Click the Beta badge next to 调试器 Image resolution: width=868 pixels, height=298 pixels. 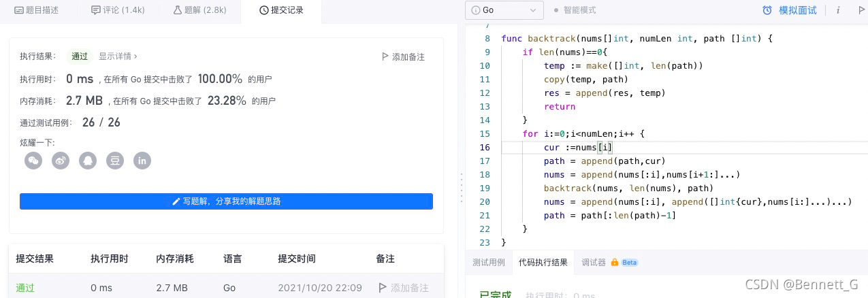point(629,262)
